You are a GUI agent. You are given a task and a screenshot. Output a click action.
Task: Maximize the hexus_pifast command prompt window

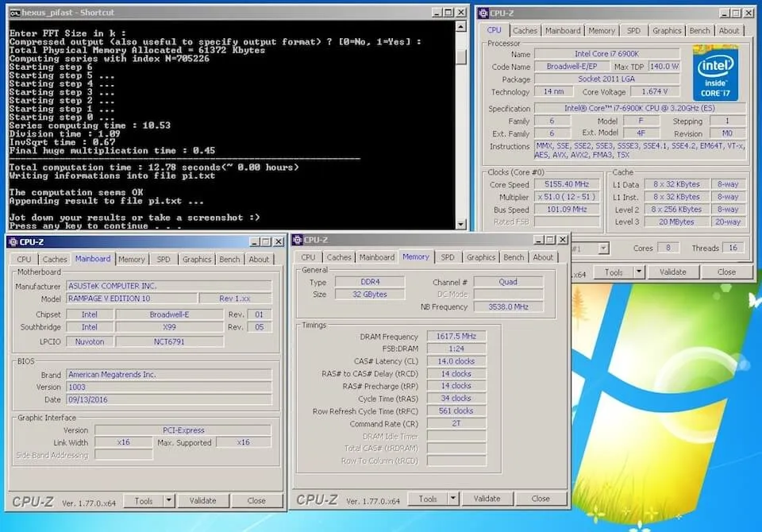coord(448,13)
